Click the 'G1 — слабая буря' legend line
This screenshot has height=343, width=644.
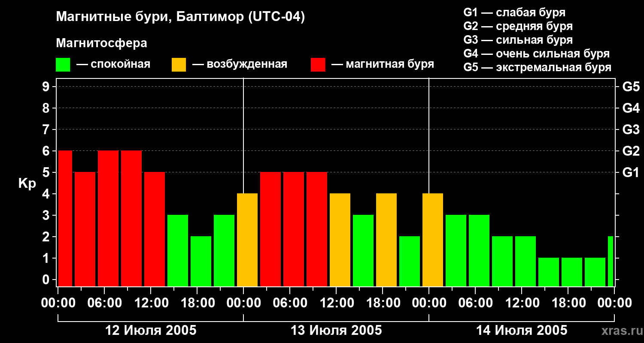coord(514,12)
